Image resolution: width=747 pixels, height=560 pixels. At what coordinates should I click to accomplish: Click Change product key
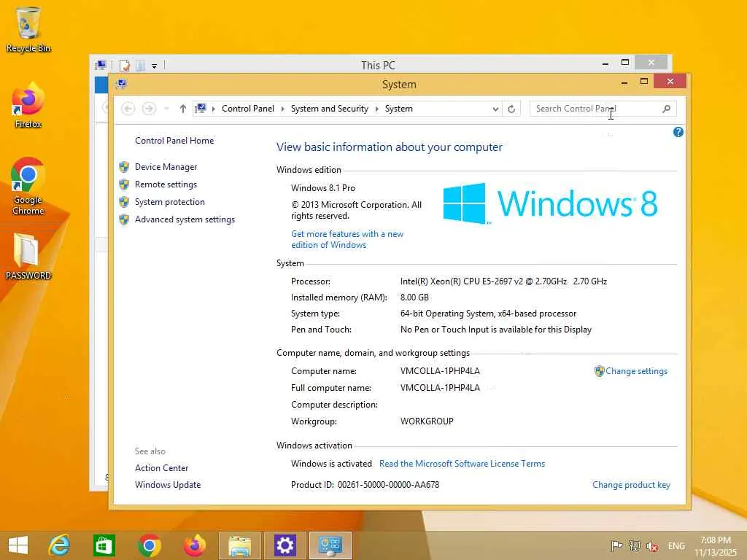pyautogui.click(x=631, y=485)
